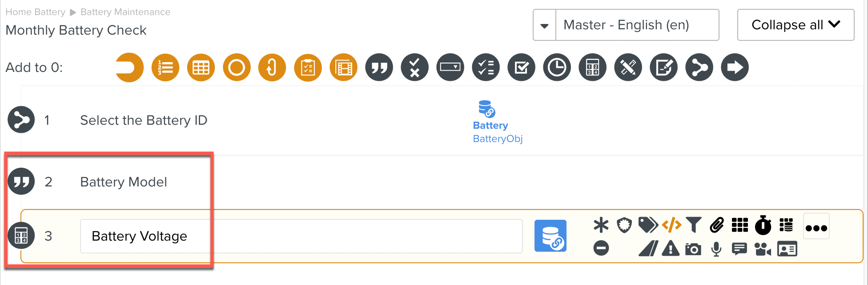Click the paperclip attachment icon
The width and height of the screenshot is (868, 285).
(x=716, y=225)
